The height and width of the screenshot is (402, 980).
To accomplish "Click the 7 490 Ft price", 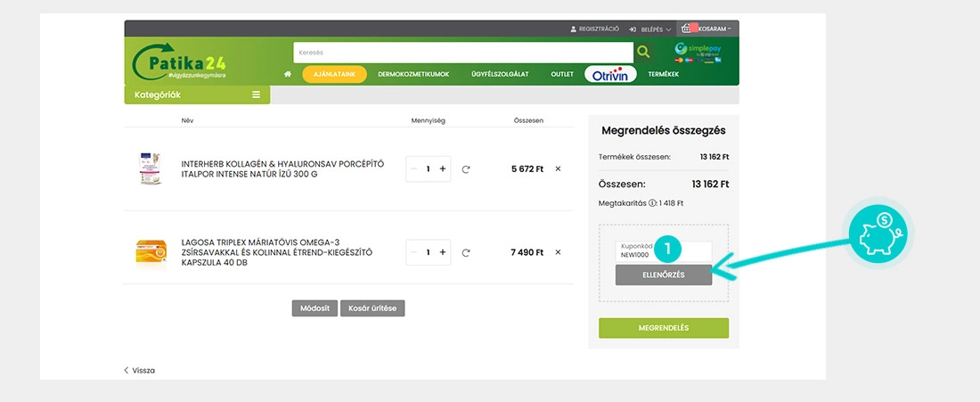I will [527, 252].
